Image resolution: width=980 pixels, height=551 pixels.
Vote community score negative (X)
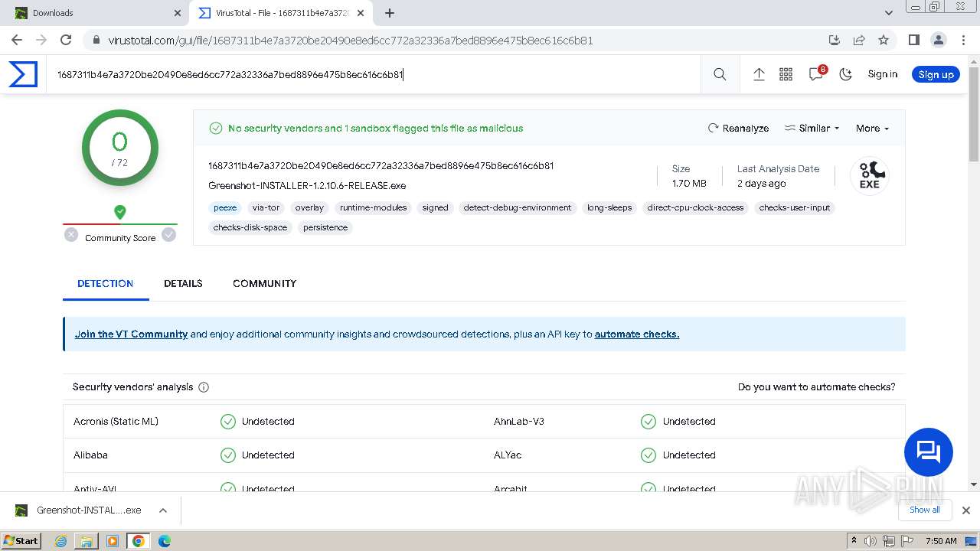[x=71, y=235]
